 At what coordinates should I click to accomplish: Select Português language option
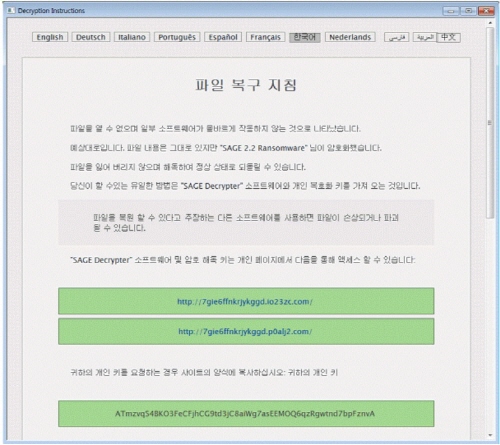(x=177, y=37)
